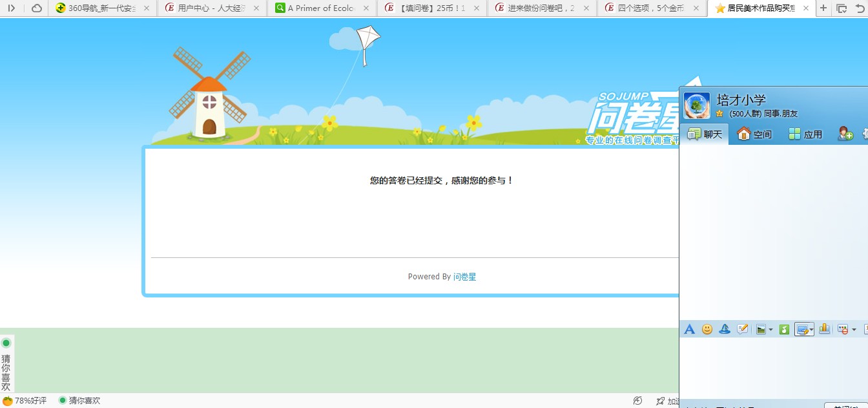Click the 培才小学 group avatar
This screenshot has height=408, width=868.
[x=697, y=105]
